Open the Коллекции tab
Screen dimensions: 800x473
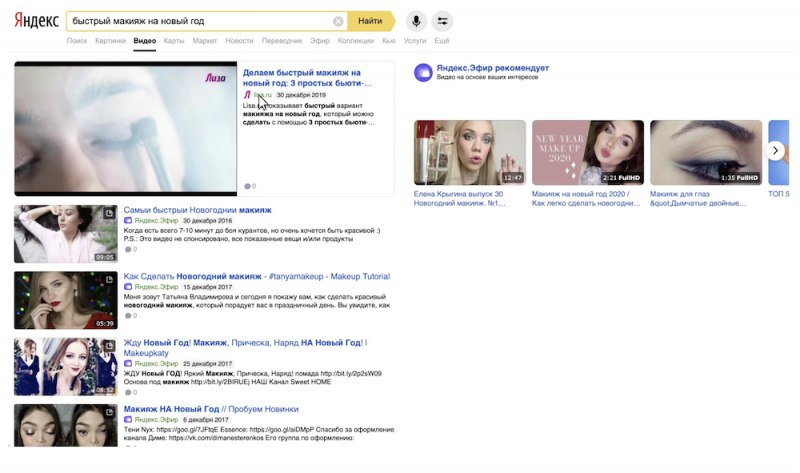356,41
